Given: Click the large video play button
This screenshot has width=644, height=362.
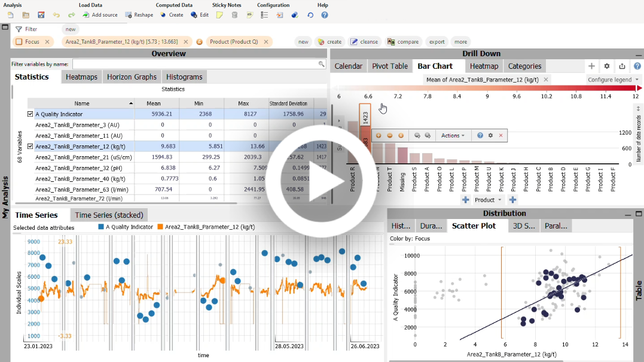Looking at the screenshot, I should click(322, 181).
